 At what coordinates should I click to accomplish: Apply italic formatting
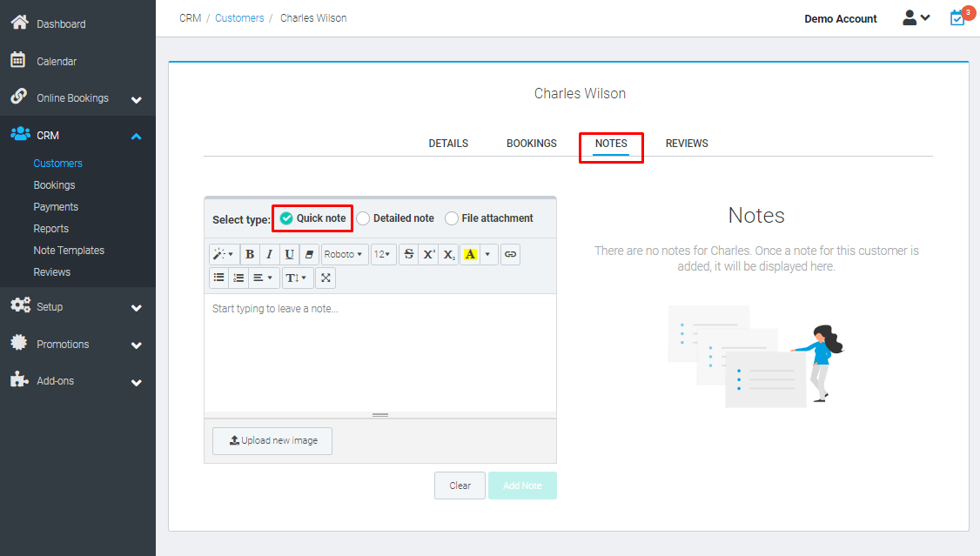[x=269, y=254]
